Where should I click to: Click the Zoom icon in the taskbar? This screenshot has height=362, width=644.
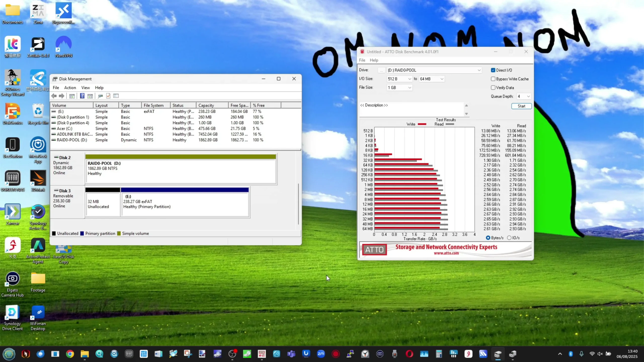(321, 354)
